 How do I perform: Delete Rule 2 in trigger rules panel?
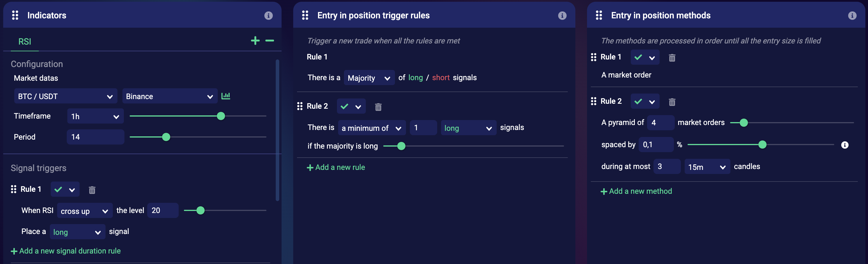click(378, 107)
